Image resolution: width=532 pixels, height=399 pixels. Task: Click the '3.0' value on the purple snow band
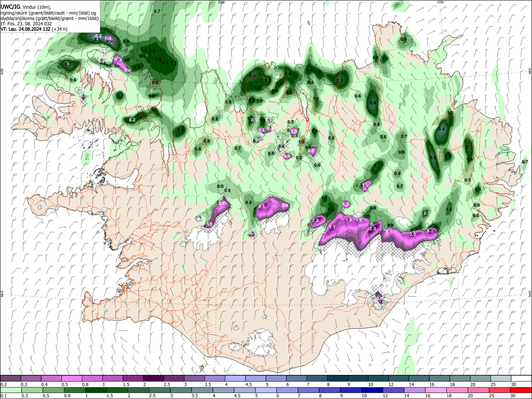pyautogui.click(x=413, y=234)
